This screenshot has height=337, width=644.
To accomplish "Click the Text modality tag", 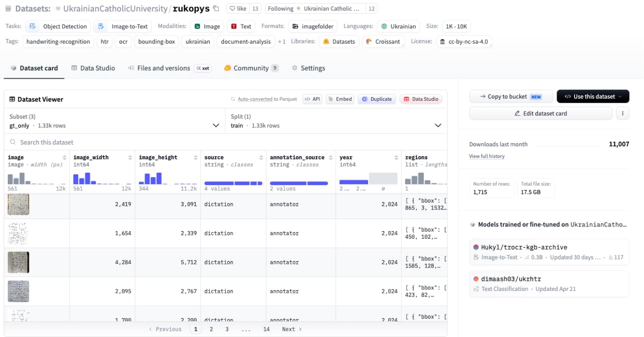I will (241, 26).
